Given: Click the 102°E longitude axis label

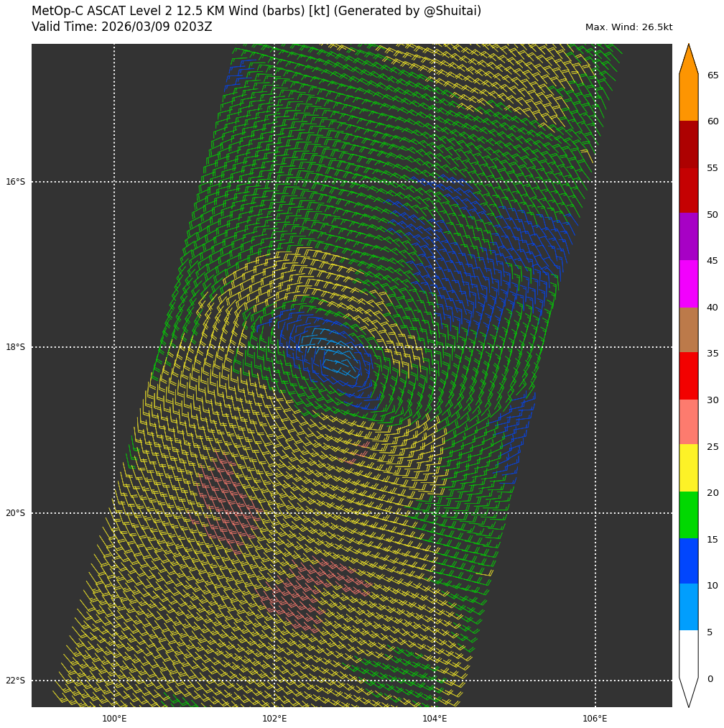Looking at the screenshot, I should [274, 719].
